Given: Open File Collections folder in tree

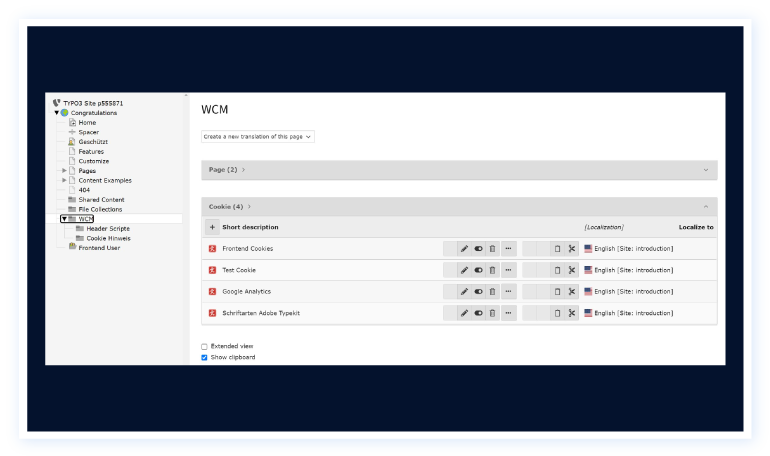Looking at the screenshot, I should 100,210.
